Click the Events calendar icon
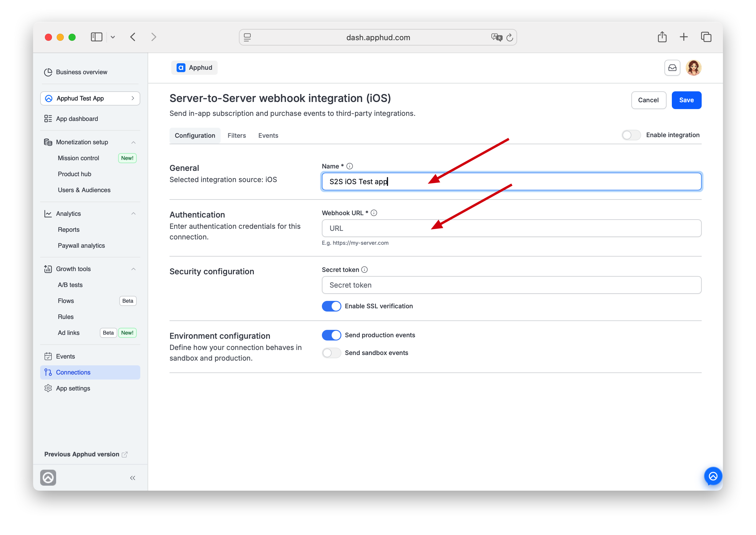Image resolution: width=756 pixels, height=535 pixels. [x=48, y=356]
